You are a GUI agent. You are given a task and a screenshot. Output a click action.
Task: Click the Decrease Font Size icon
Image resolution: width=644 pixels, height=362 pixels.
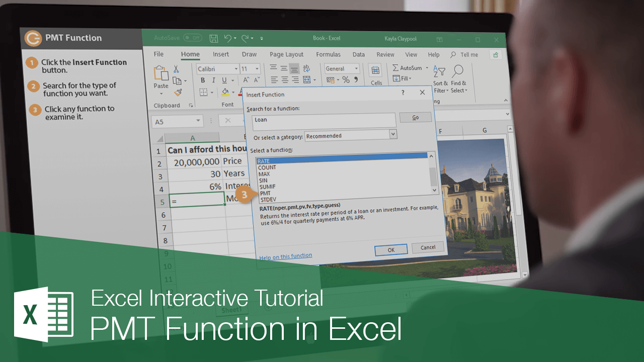click(x=256, y=80)
